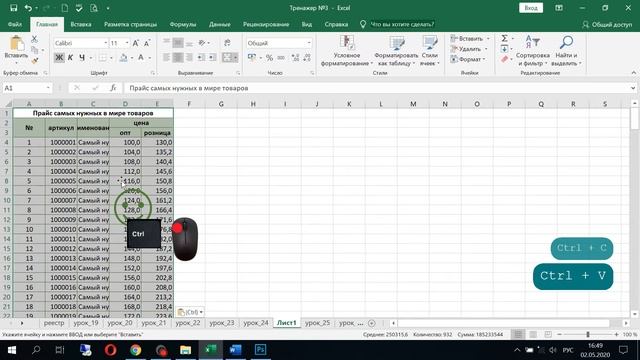Open Форматировать как таблицу gallery

point(396,51)
